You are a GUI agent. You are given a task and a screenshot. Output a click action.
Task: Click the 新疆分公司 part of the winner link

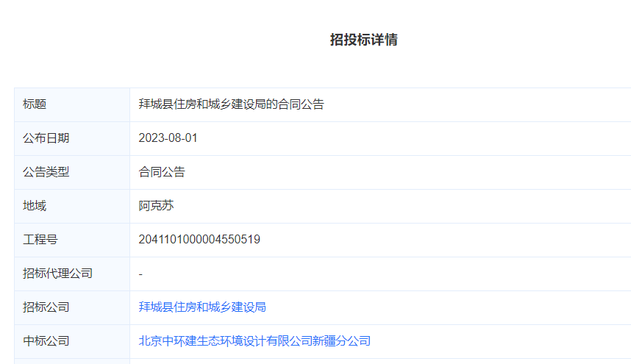coord(341,341)
